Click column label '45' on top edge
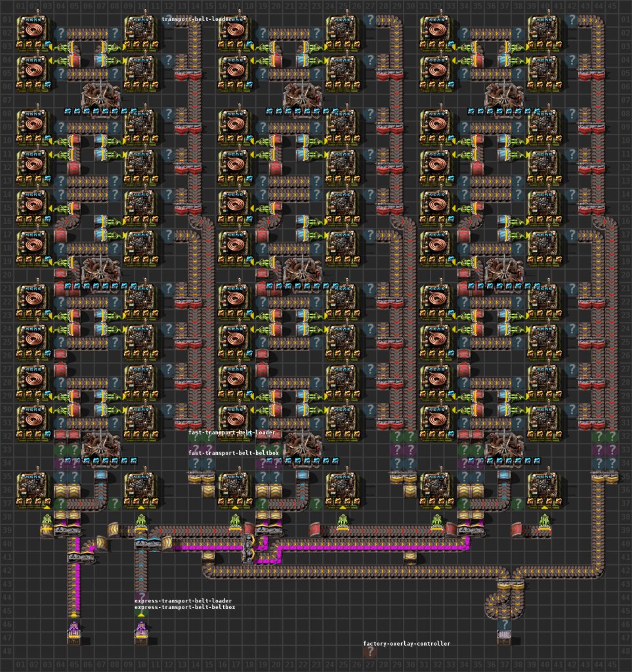Image resolution: width=632 pixels, height=672 pixels. click(x=612, y=6)
